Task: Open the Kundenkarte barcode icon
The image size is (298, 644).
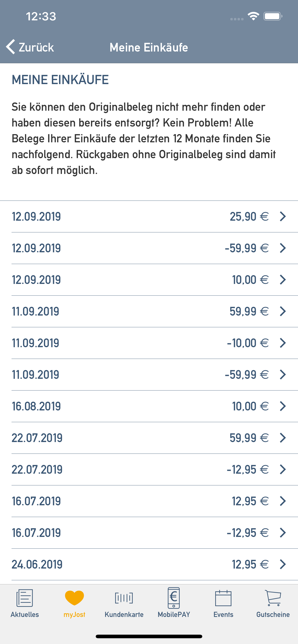Action: coord(124,598)
